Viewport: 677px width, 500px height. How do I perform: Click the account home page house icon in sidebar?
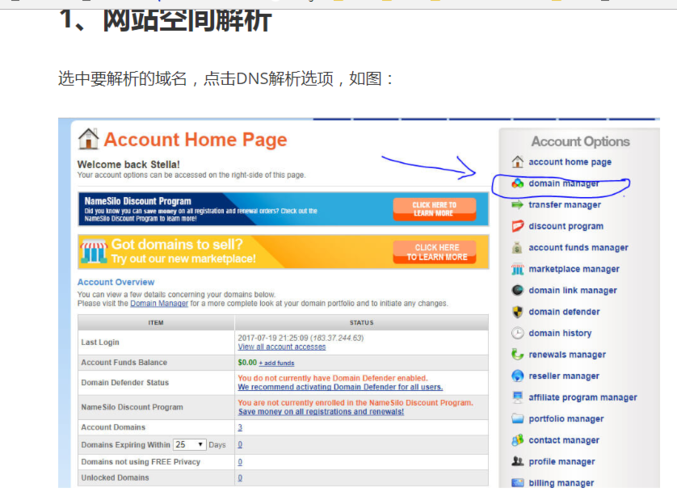[x=517, y=162]
